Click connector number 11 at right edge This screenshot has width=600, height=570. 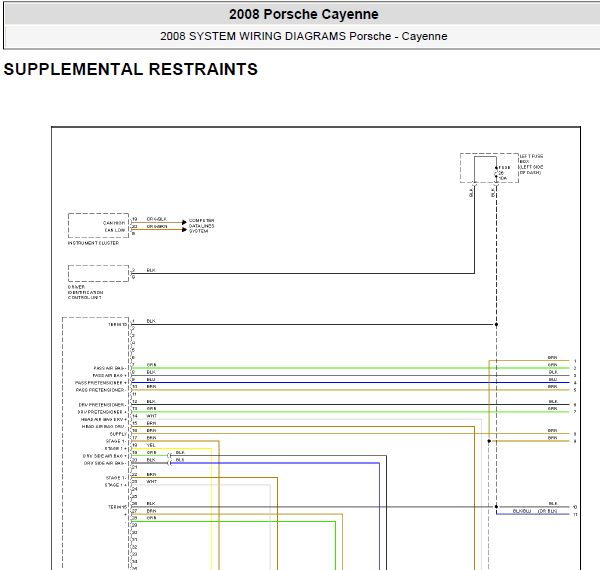coord(575,514)
